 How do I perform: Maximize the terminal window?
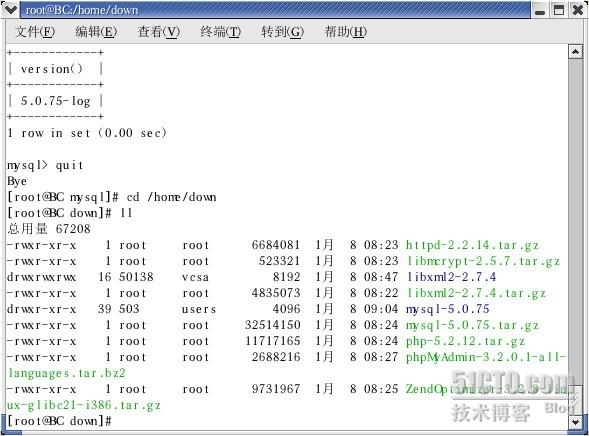click(559, 10)
